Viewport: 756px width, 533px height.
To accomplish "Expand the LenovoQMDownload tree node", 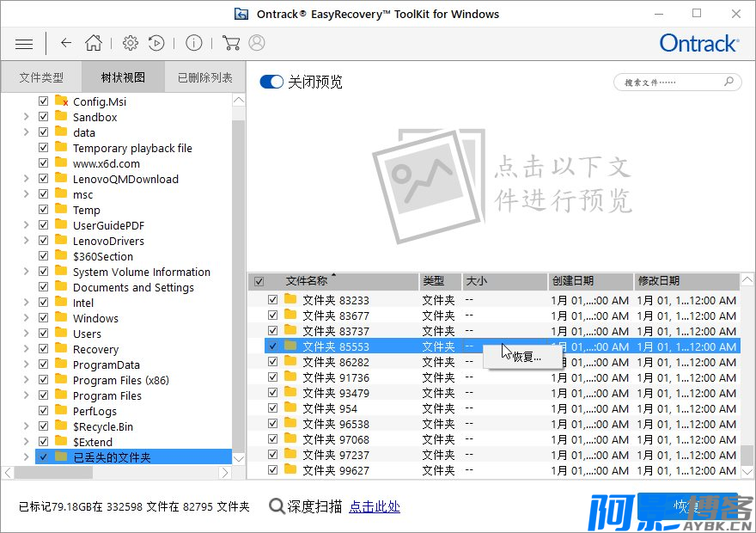I will pyautogui.click(x=26, y=179).
